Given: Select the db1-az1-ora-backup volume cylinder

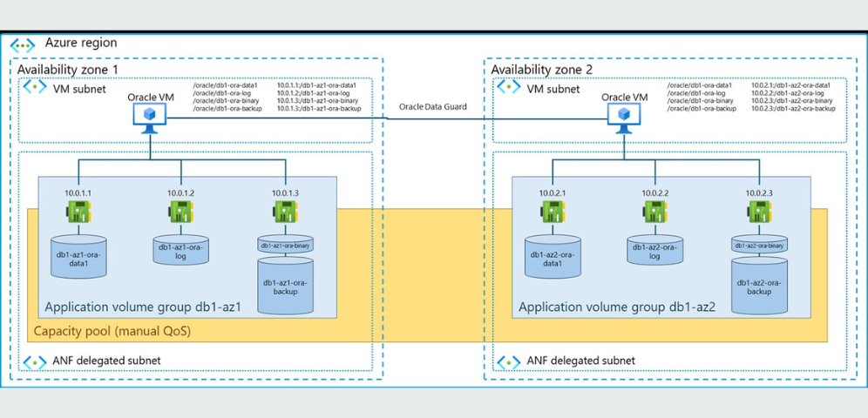Looking at the screenshot, I should coord(285,284).
